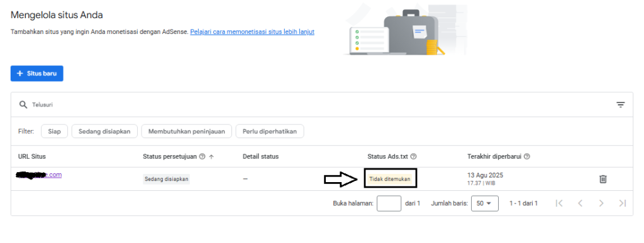Click the Situs baru button

point(37,73)
